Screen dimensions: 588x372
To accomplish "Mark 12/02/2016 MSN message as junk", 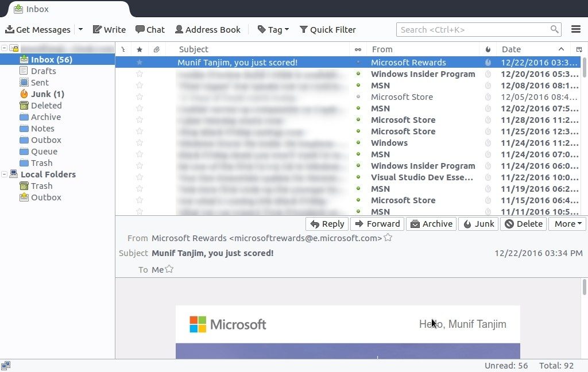I will (x=488, y=108).
